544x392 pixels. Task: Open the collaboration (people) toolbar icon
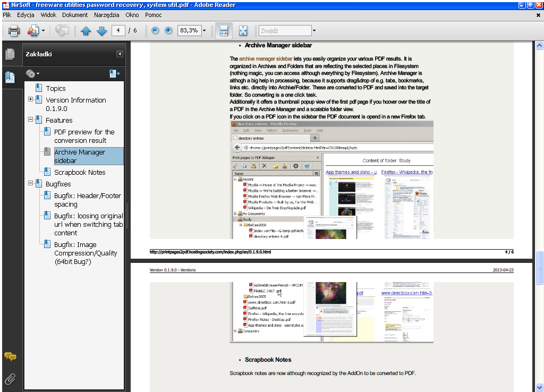click(x=33, y=31)
